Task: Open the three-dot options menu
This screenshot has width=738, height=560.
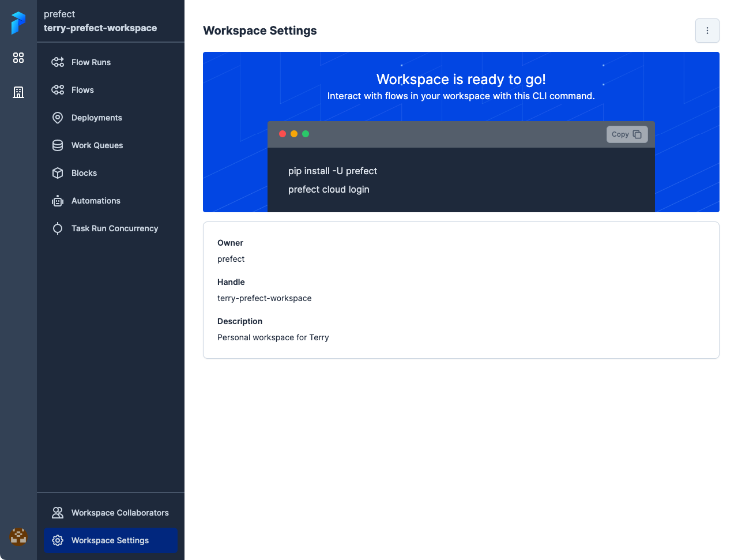Action: pyautogui.click(x=707, y=31)
